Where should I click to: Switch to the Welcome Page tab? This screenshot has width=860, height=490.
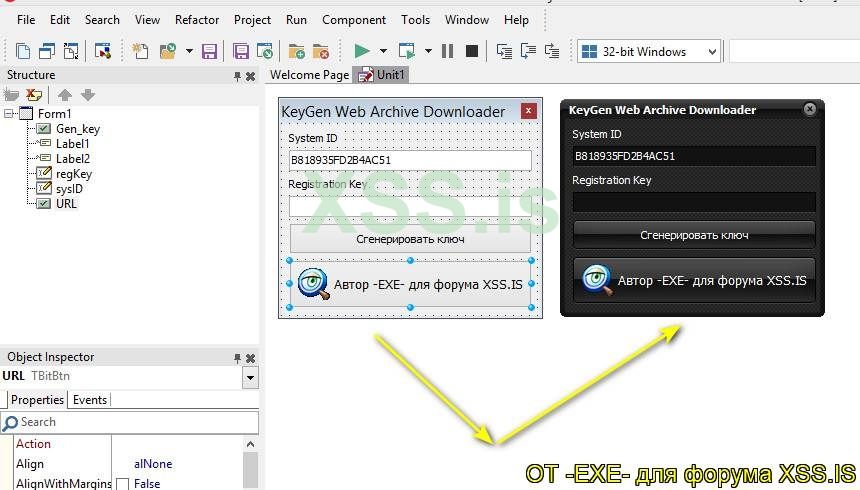pyautogui.click(x=309, y=75)
